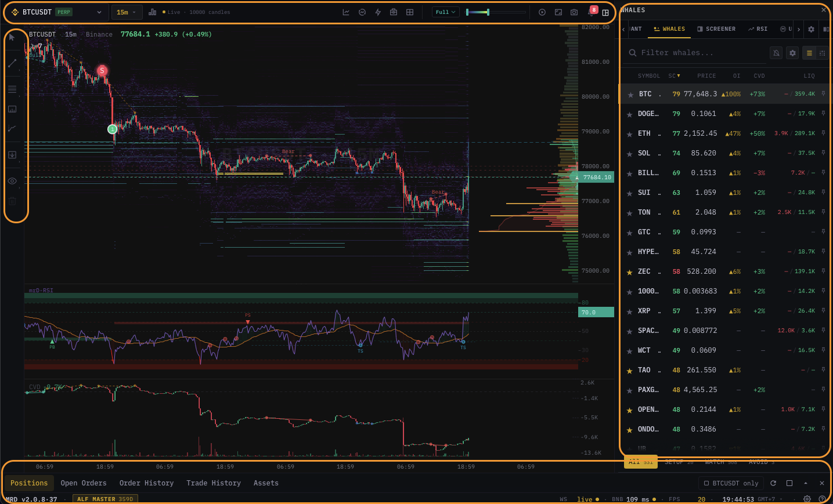
Task: Click the Filter whales search field
Action: pyautogui.click(x=697, y=53)
